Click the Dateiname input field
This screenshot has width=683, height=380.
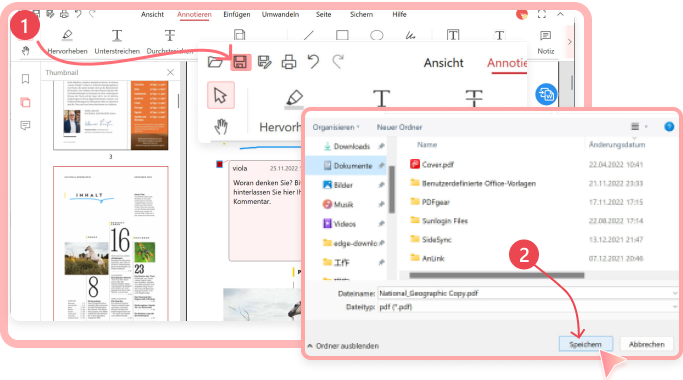coord(527,293)
